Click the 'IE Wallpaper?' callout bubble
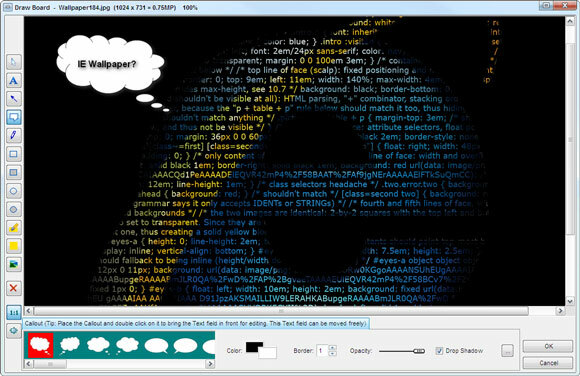 pos(110,65)
